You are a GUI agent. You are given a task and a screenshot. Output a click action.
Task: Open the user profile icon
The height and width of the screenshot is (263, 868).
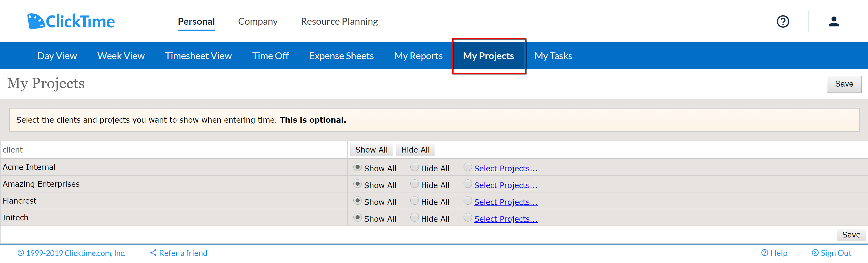[x=834, y=21]
